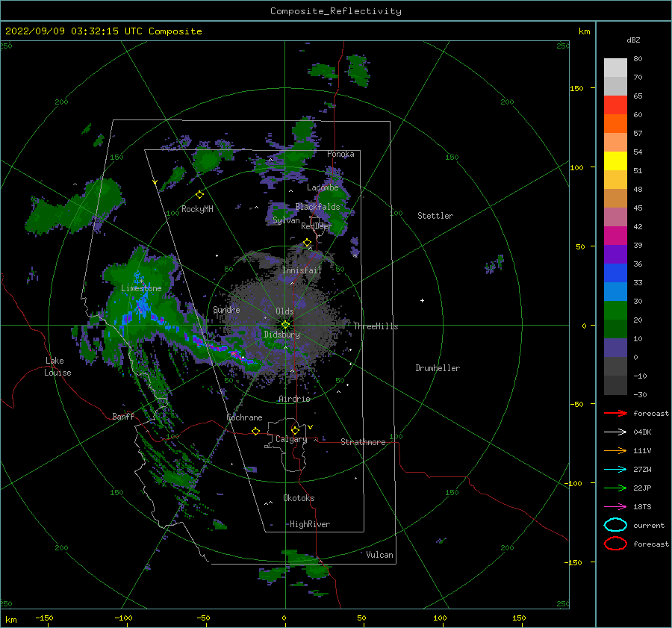
Task: Click the current legend label
Action: (x=649, y=526)
